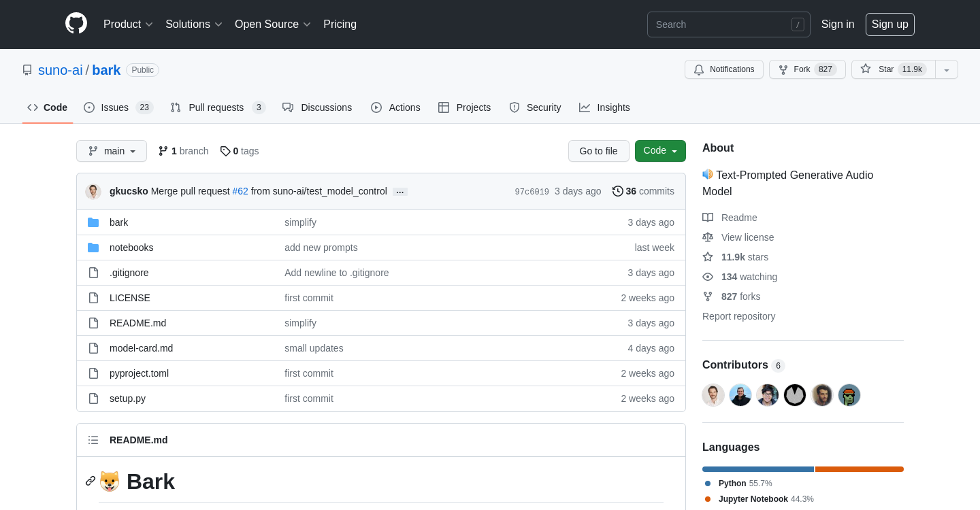Switch to the Insights tab

(604, 107)
